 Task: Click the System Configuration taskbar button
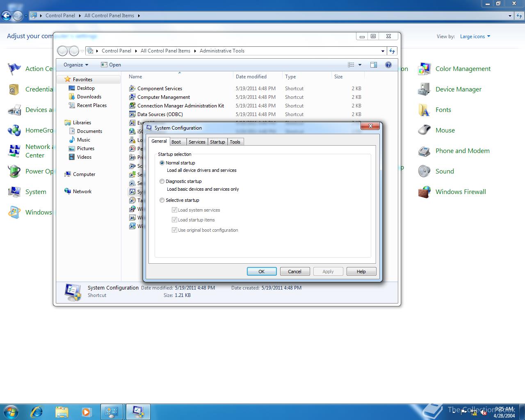point(137,412)
